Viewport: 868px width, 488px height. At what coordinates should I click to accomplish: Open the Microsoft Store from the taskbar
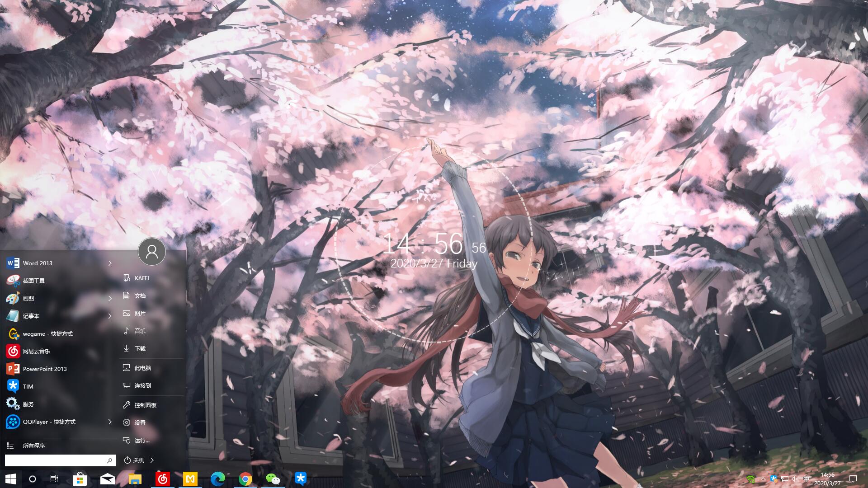point(80,479)
